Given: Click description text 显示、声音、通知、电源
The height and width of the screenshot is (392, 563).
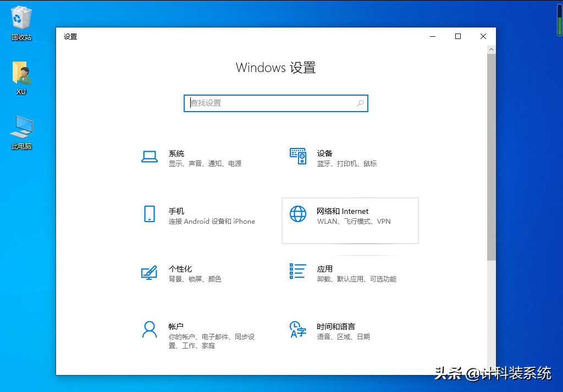Looking at the screenshot, I should point(205,164).
